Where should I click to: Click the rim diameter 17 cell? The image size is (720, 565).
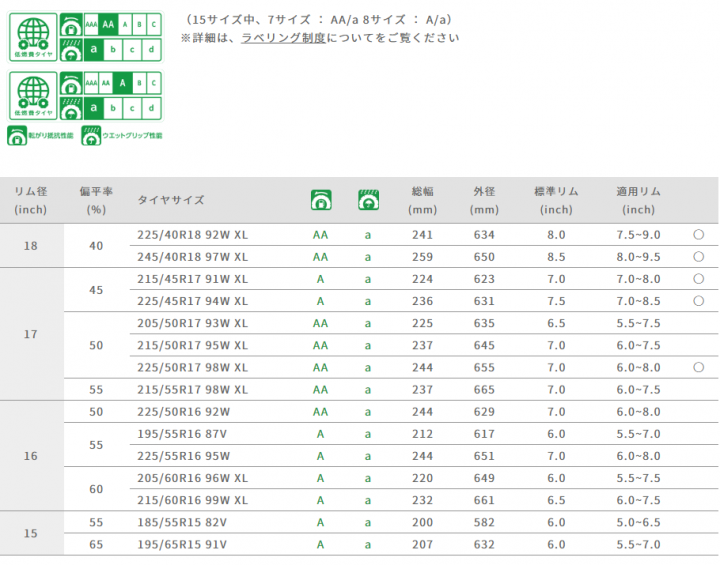(31, 334)
